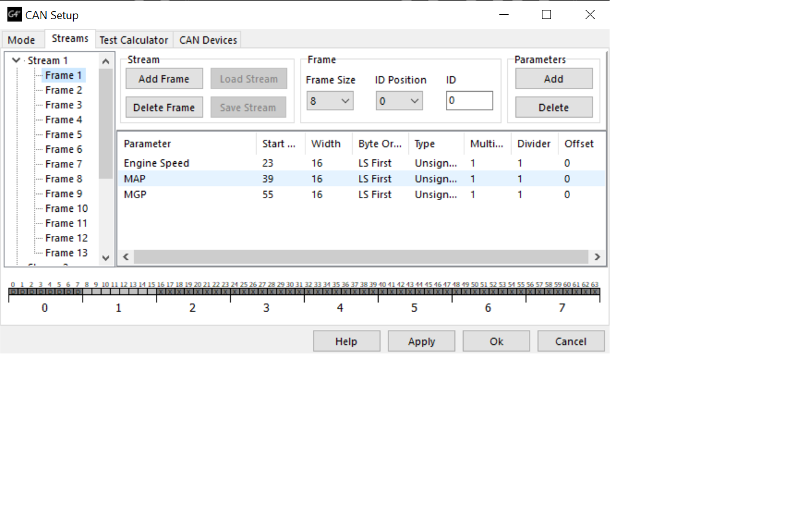Viewport: 798px width, 532px height.
Task: Click the Delete Frame button
Action: [164, 107]
